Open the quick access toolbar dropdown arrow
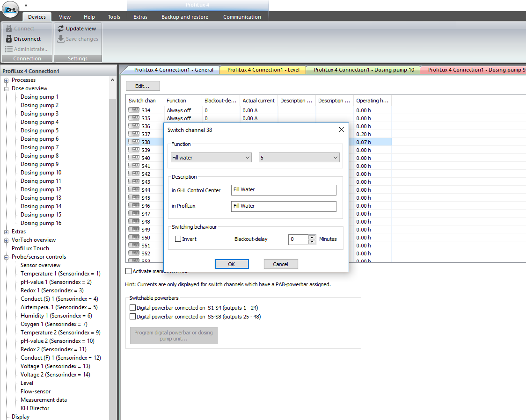Image resolution: width=526 pixels, height=420 pixels. (26, 5)
